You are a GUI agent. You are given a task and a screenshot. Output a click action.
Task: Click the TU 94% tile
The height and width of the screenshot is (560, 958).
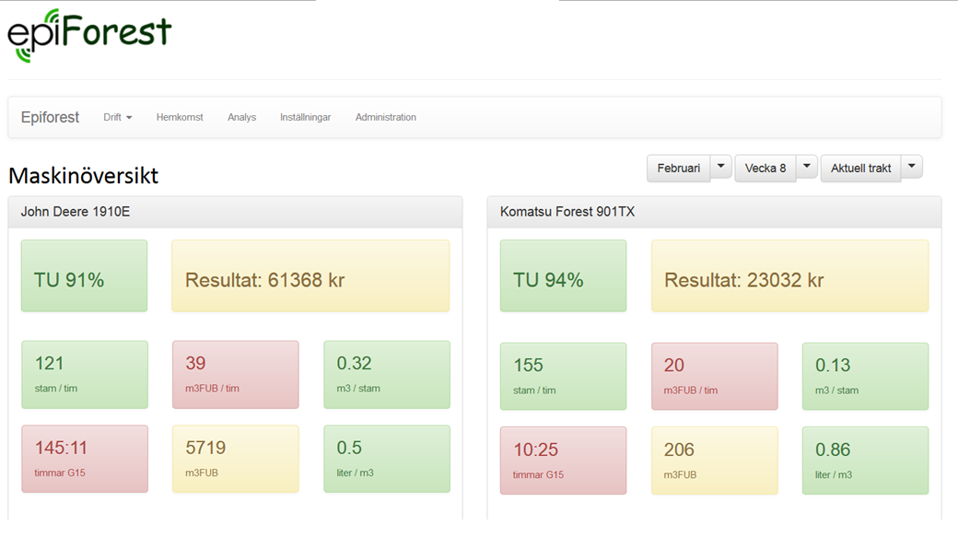564,276
